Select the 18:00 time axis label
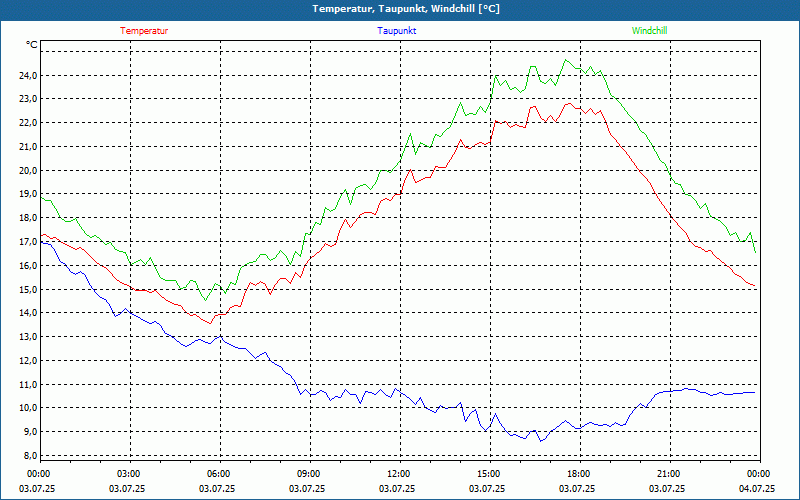Viewport: 800px width, 500px height. click(x=577, y=474)
